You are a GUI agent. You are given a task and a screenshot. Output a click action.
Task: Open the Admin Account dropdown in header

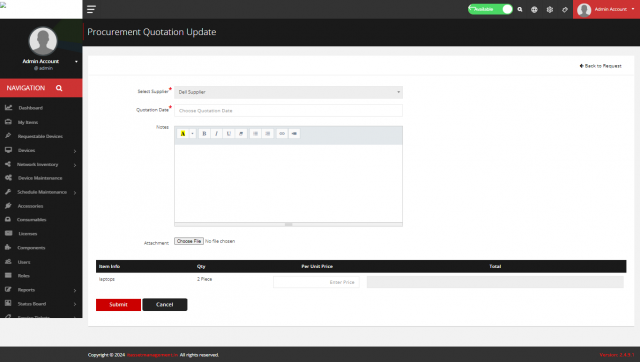[606, 9]
